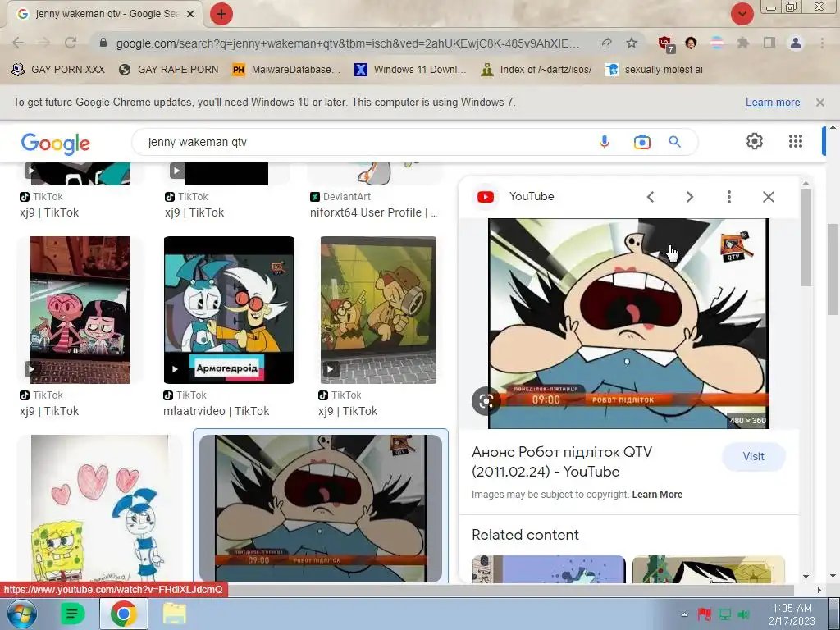Viewport: 840px width, 630px height.
Task: Open the volume speaker tray icon
Action: click(743, 614)
